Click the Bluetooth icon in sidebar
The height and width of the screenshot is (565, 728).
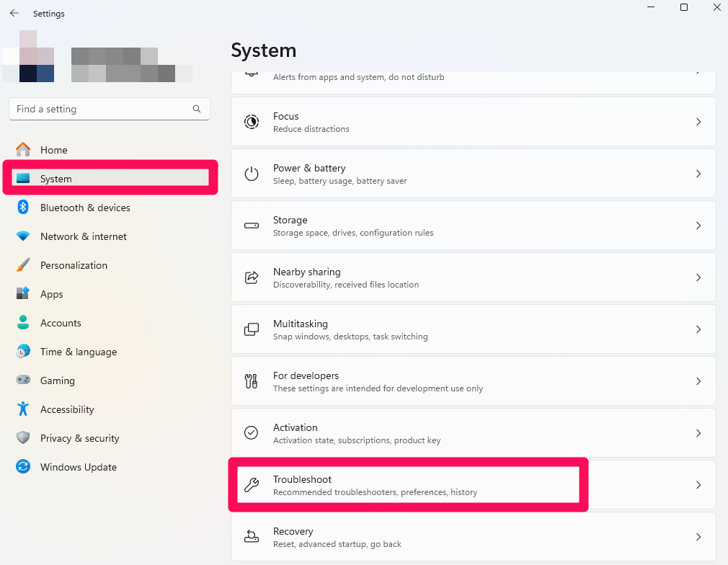coord(23,207)
